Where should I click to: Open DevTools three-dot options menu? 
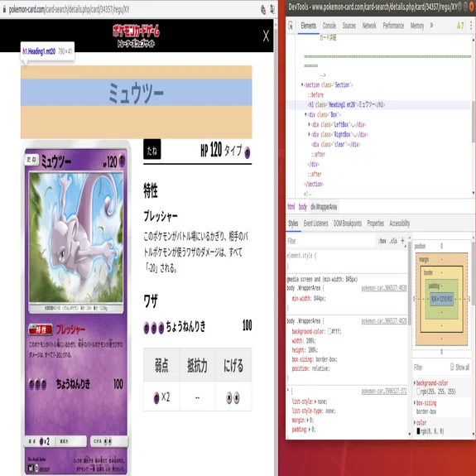(x=471, y=26)
